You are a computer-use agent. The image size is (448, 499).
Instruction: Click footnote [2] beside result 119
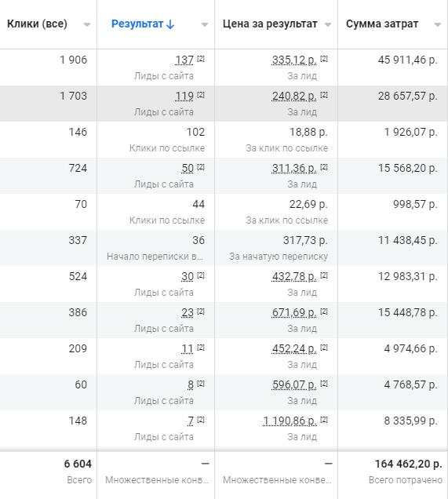[201, 95]
